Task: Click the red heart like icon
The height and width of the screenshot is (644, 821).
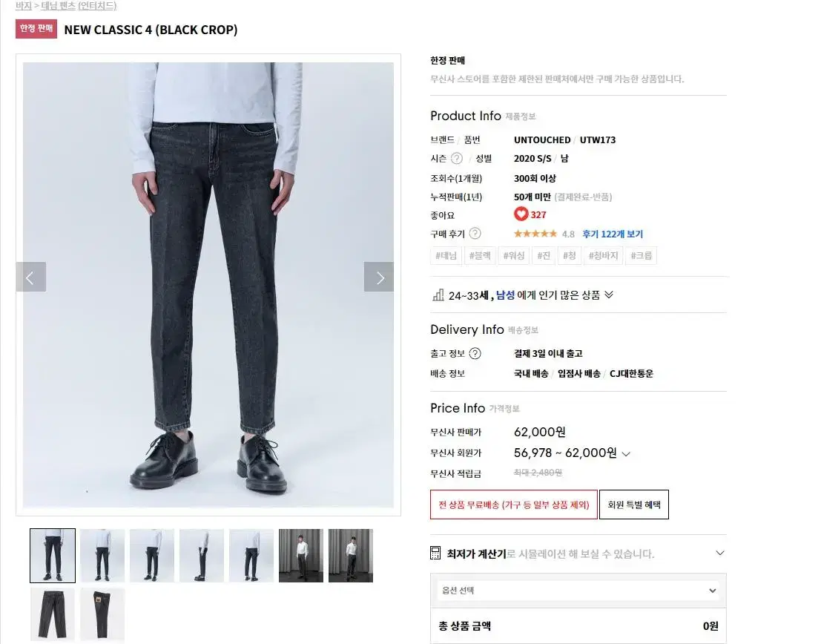Action: point(521,214)
